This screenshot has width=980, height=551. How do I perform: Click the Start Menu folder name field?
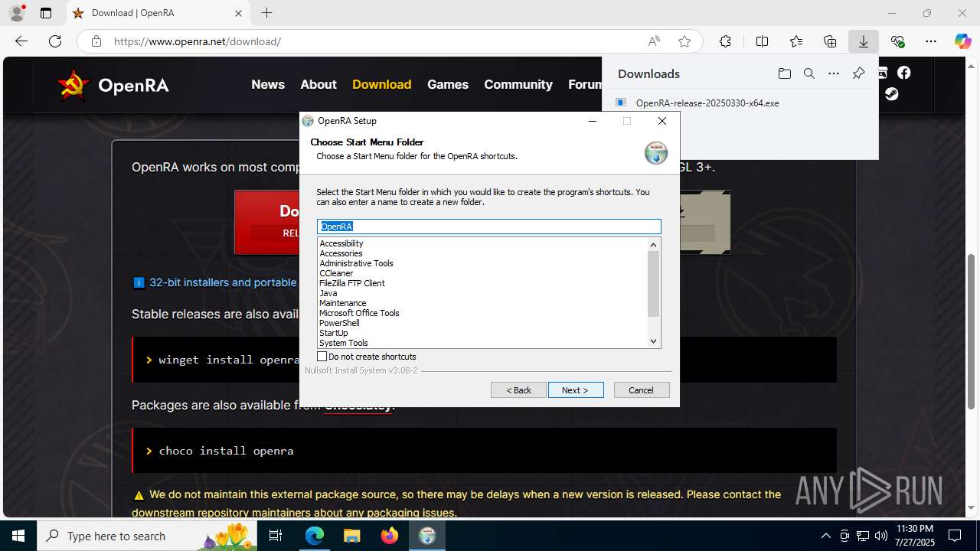tap(489, 227)
